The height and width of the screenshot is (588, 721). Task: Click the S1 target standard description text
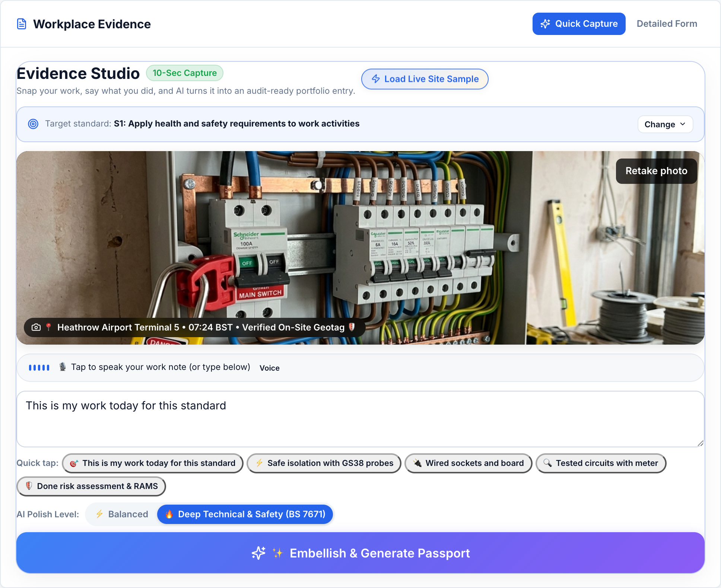tap(236, 124)
